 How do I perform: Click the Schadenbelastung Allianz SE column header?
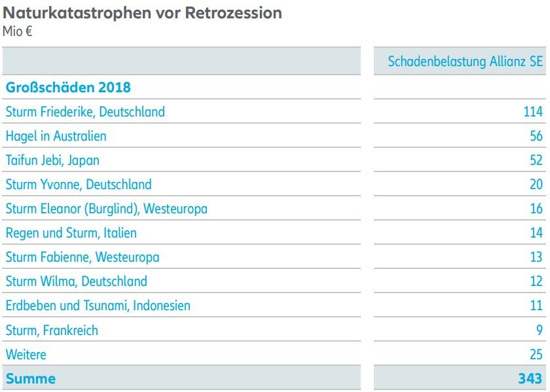pyautogui.click(x=465, y=62)
